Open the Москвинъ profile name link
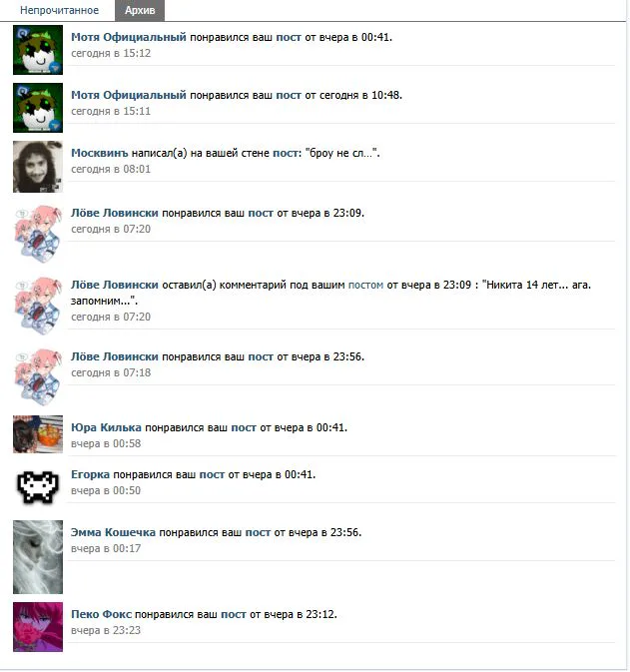The image size is (630, 672). pyautogui.click(x=100, y=153)
